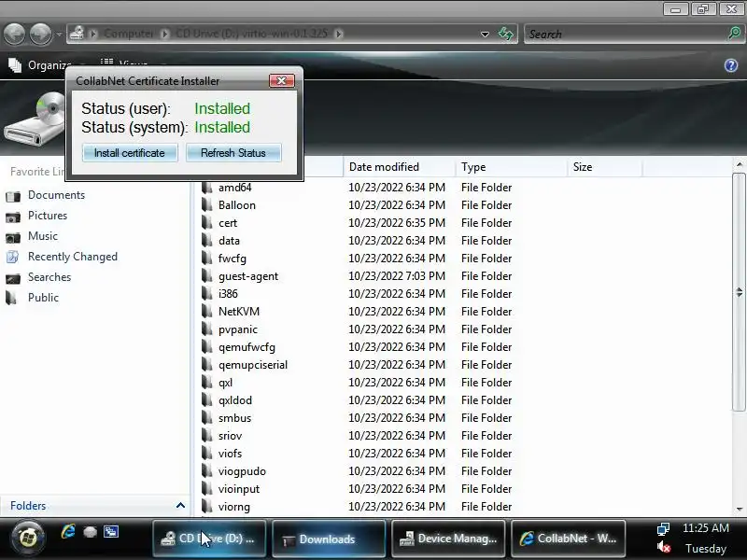Click the network tray icon
This screenshot has width=747, height=560.
click(x=663, y=528)
